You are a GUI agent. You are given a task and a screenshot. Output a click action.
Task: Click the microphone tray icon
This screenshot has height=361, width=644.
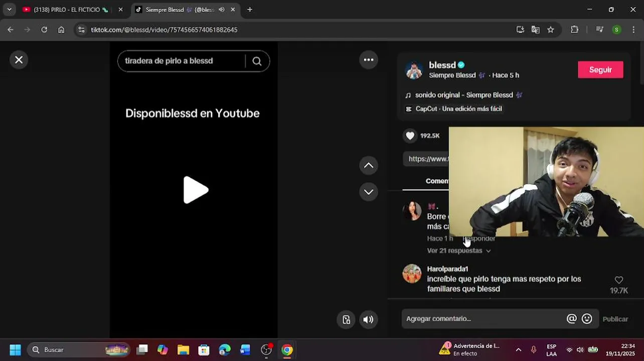pos(534,349)
